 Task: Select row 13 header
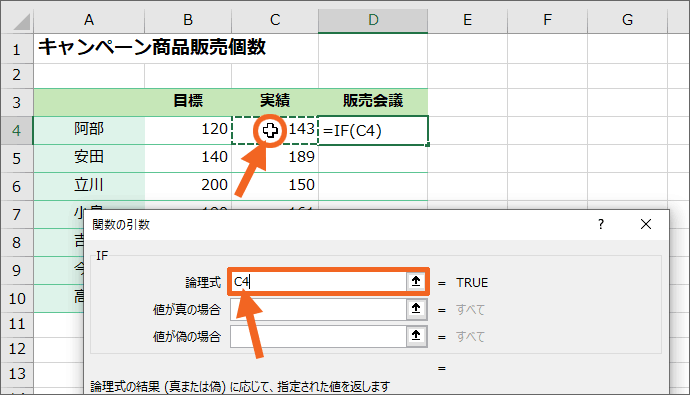click(x=17, y=375)
